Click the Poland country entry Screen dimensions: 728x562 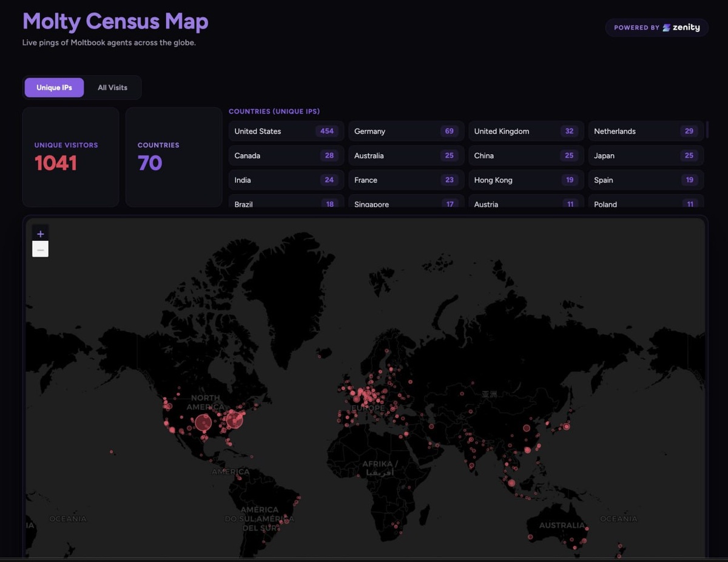coord(645,201)
